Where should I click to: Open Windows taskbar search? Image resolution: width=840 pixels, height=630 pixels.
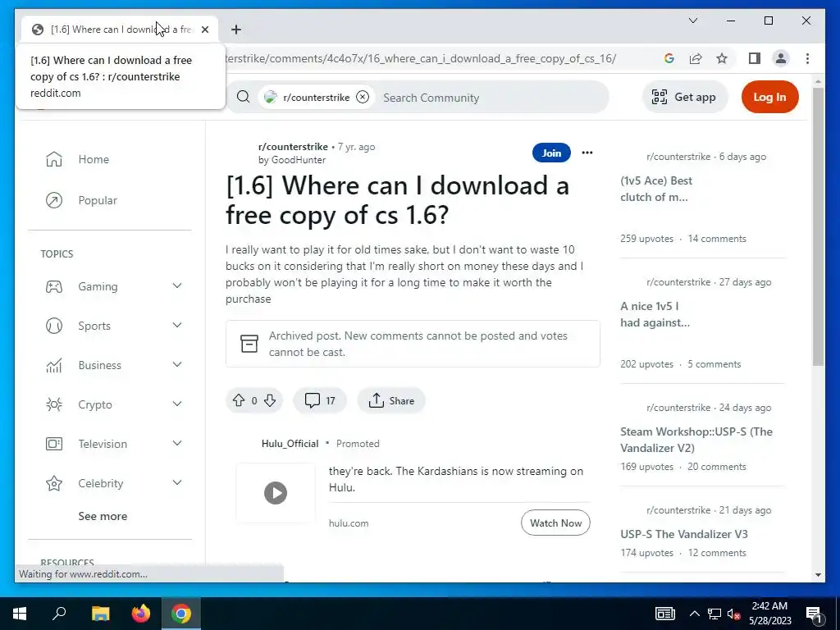click(x=59, y=614)
